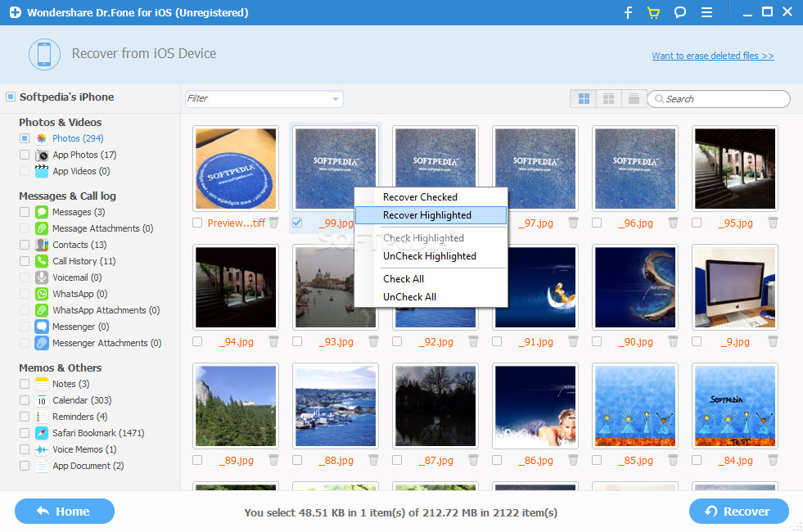Open the shopping cart purchase icon
The height and width of the screenshot is (532, 803).
653,12
